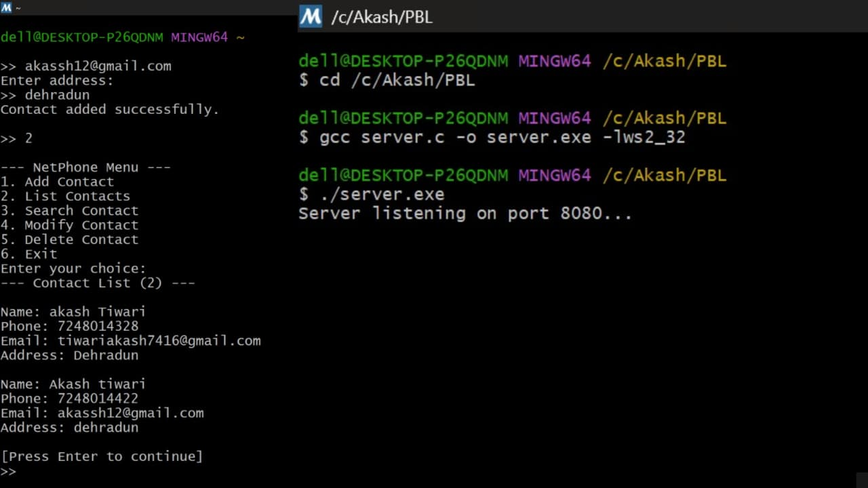Click the scrollbar piece at the bottom-right corner
Viewport: 868px width, 488px height.
pyautogui.click(x=862, y=480)
